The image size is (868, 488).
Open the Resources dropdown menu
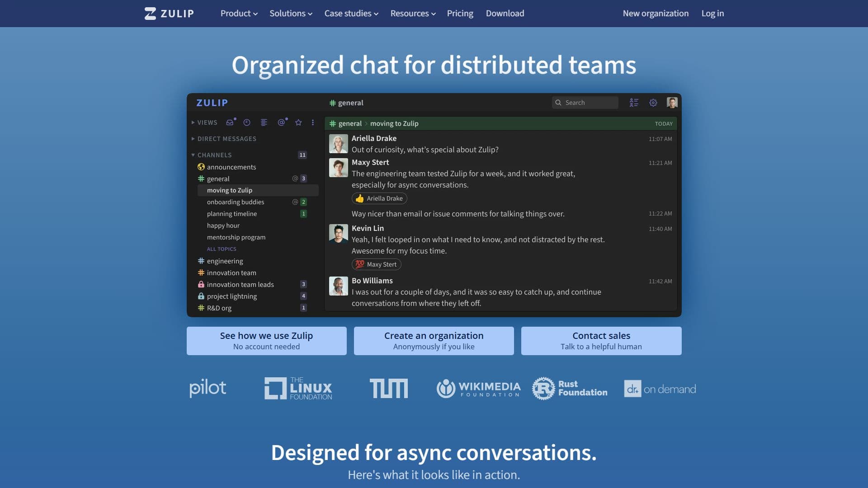coord(413,14)
